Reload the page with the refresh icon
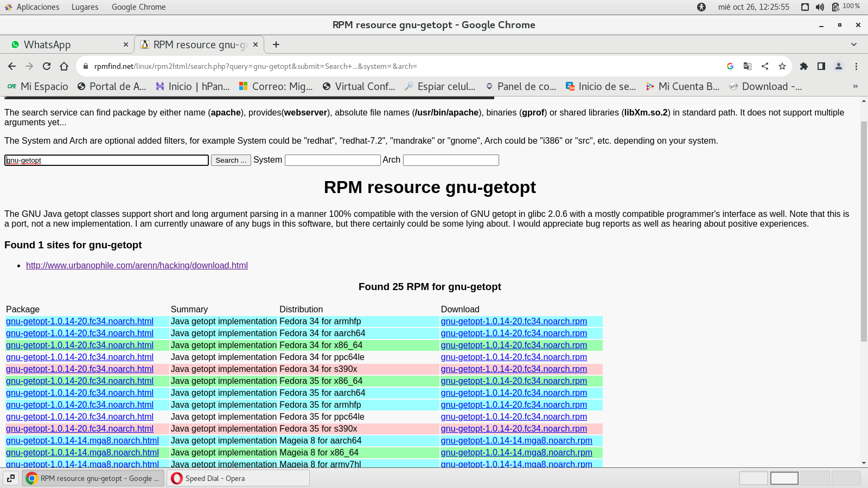This screenshot has height=488, width=868. [x=47, y=66]
